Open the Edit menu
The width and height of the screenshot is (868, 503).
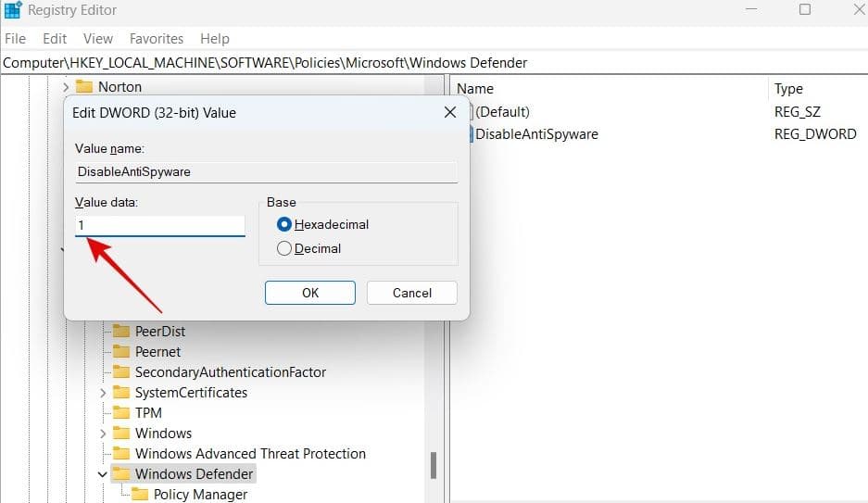coord(55,39)
